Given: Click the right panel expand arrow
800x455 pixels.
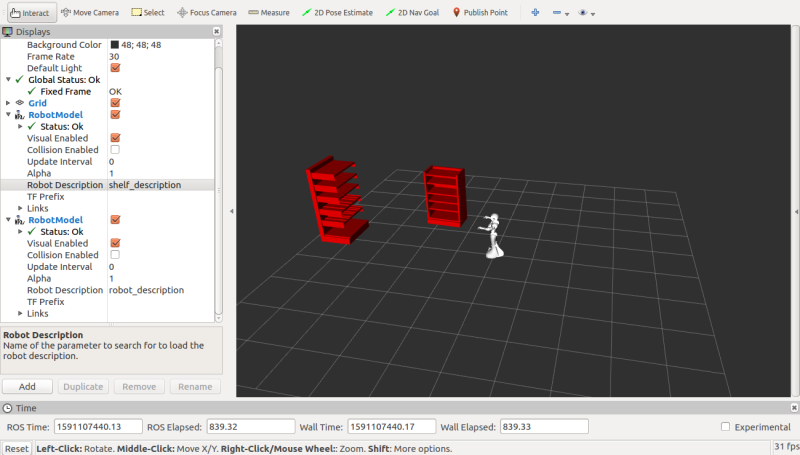Looking at the screenshot, I should (796, 211).
